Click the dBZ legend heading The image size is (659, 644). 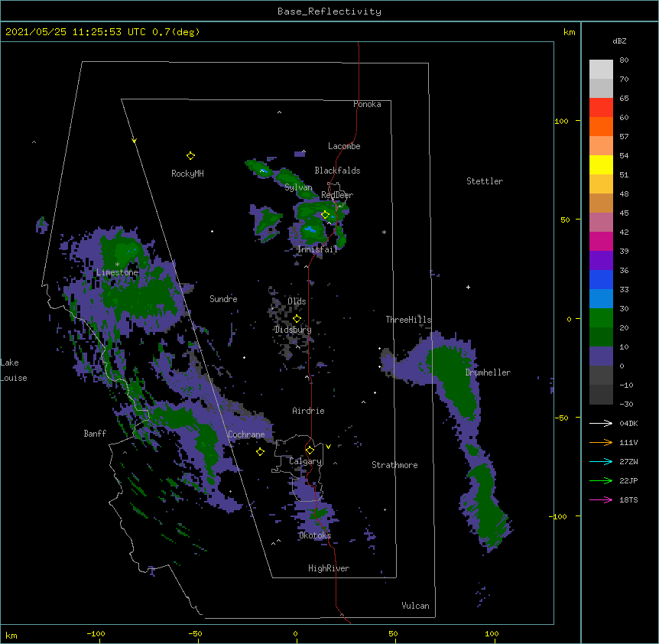point(619,41)
